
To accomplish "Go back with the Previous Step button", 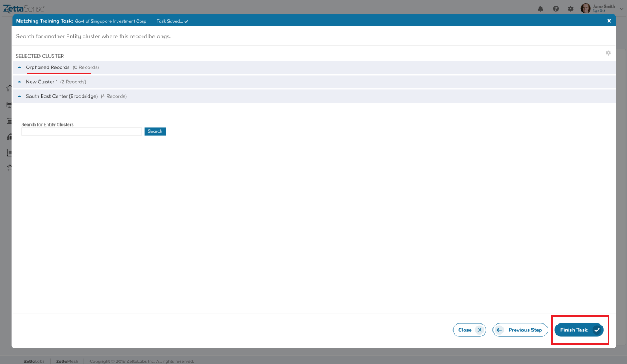I will pos(520,330).
